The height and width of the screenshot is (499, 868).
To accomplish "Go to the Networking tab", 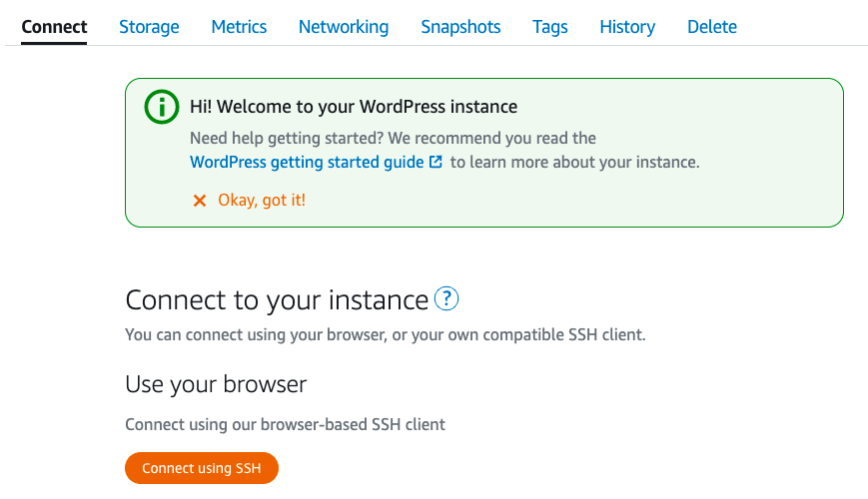I will (x=344, y=27).
